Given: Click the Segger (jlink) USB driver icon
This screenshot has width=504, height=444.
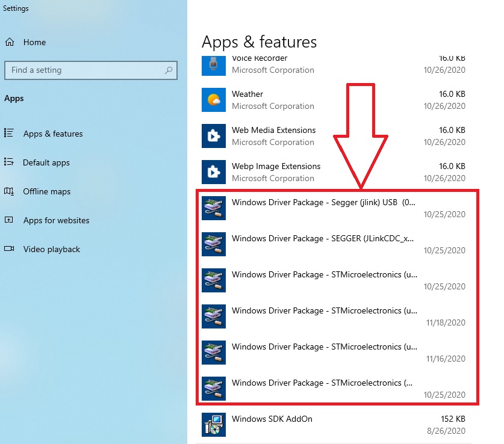Looking at the screenshot, I should point(214,208).
